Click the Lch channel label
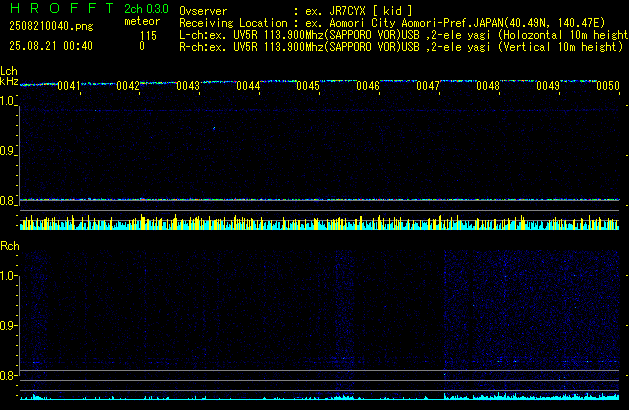 (9, 71)
